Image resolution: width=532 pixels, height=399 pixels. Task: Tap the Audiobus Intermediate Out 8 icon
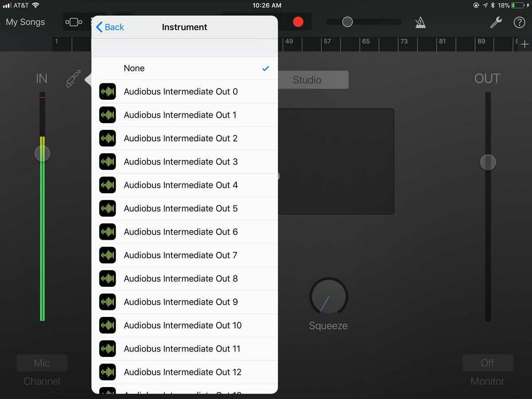(107, 278)
